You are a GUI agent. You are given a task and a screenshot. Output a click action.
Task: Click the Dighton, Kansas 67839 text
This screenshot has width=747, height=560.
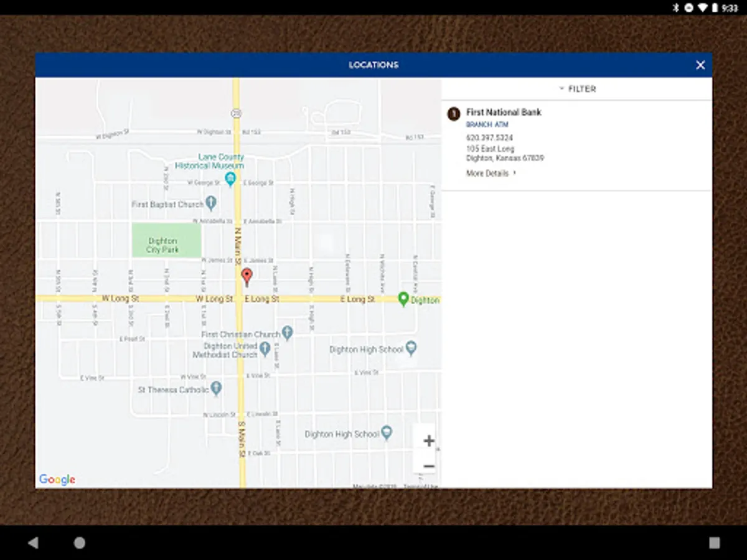point(505,158)
